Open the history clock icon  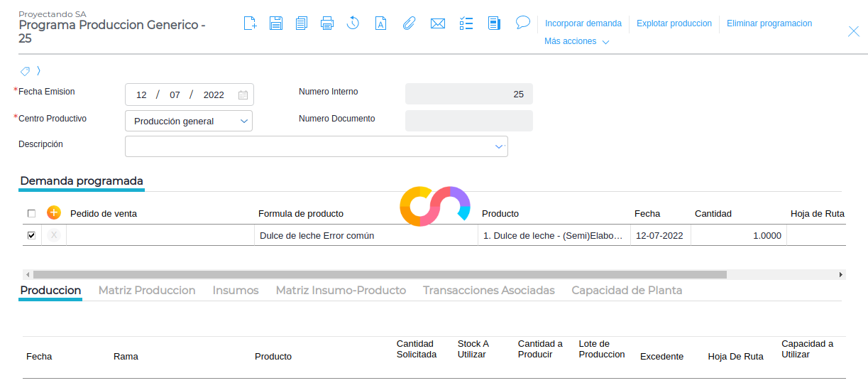click(353, 23)
